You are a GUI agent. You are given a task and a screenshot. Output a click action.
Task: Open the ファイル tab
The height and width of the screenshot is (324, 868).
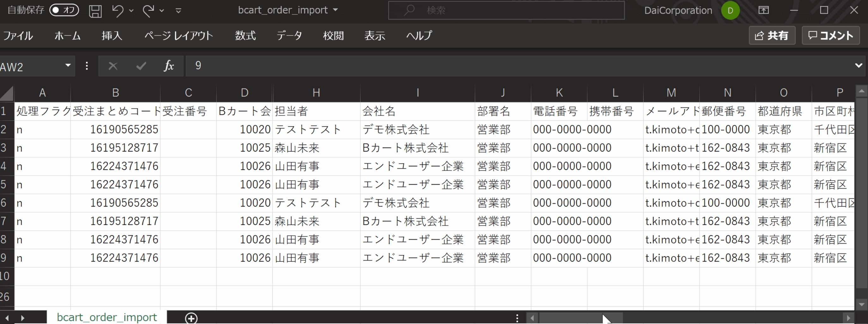18,35
